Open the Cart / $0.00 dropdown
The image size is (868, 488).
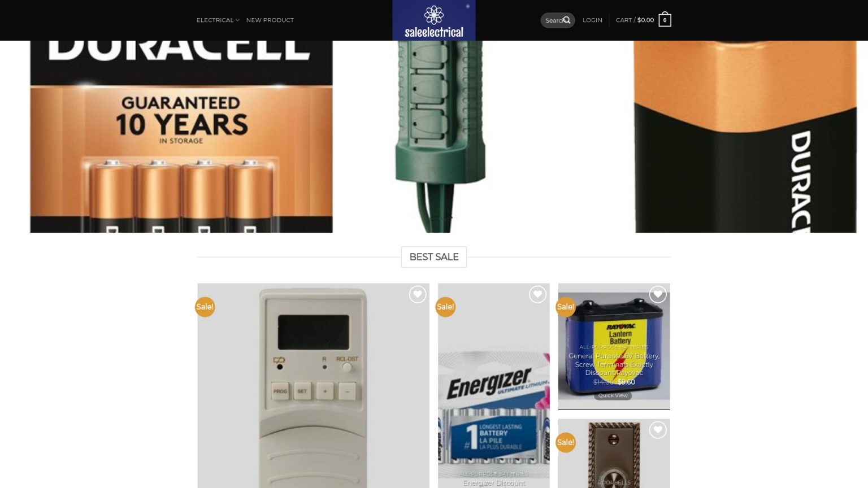[635, 20]
